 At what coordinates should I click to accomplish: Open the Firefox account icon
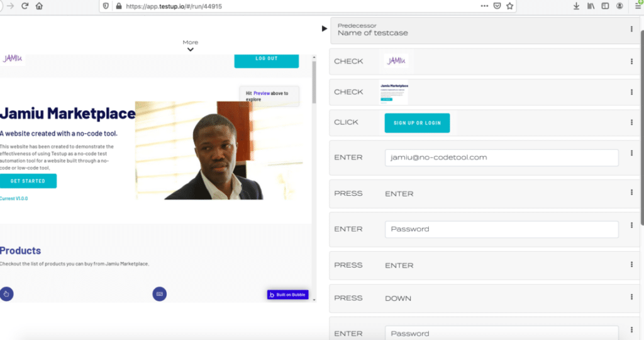tap(619, 6)
